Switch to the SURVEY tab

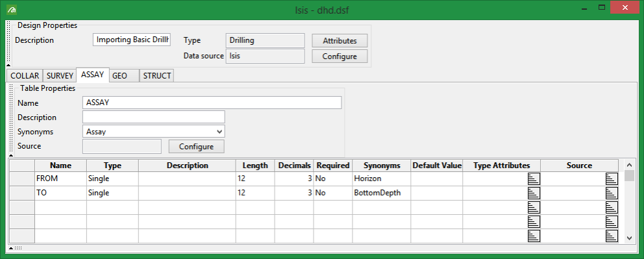tap(60, 76)
